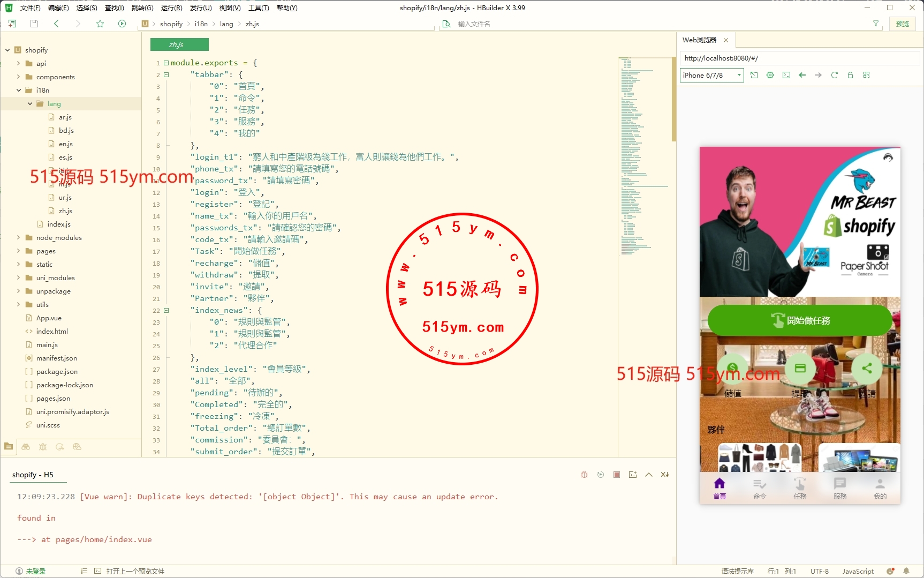The image size is (924, 578).
Task: Toggle the preview 预览 button
Action: 903,24
